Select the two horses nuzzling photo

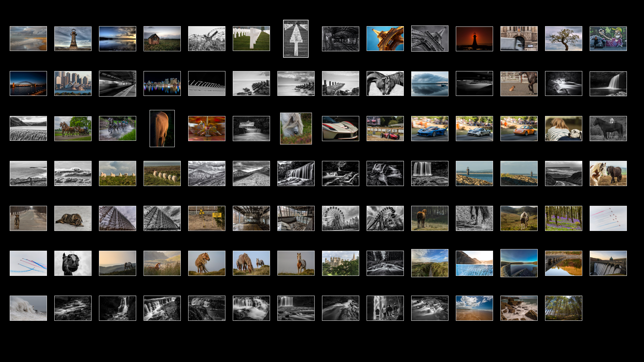coord(385,83)
